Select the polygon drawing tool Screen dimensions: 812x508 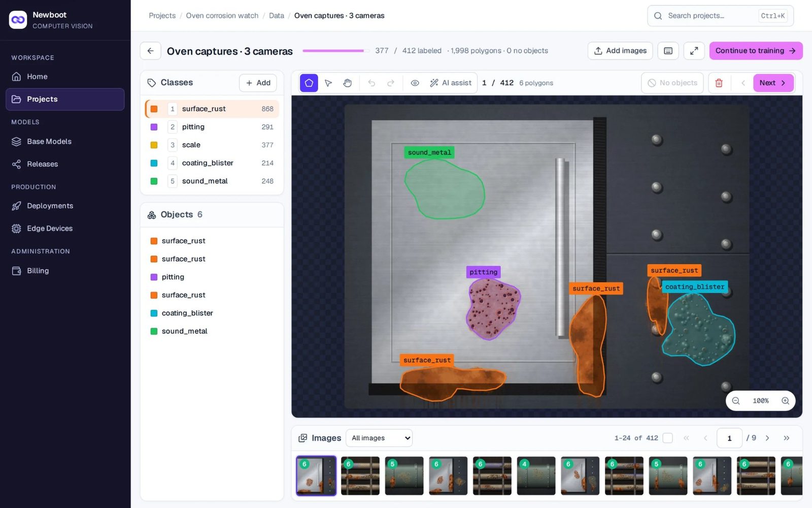[x=309, y=83]
